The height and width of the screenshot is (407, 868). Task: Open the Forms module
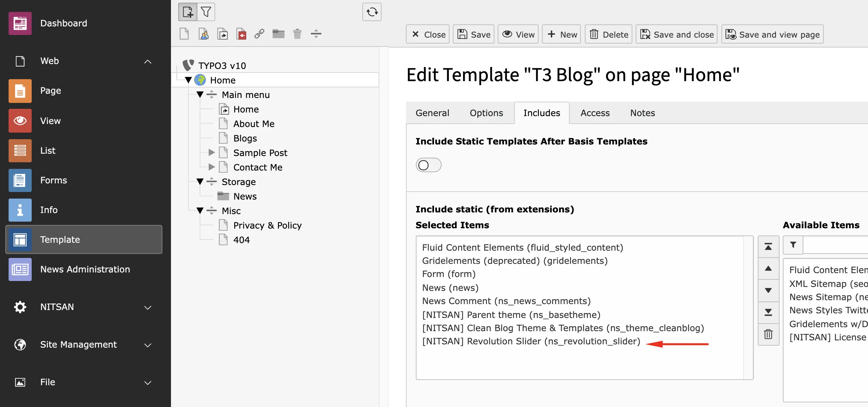pyautogui.click(x=83, y=180)
